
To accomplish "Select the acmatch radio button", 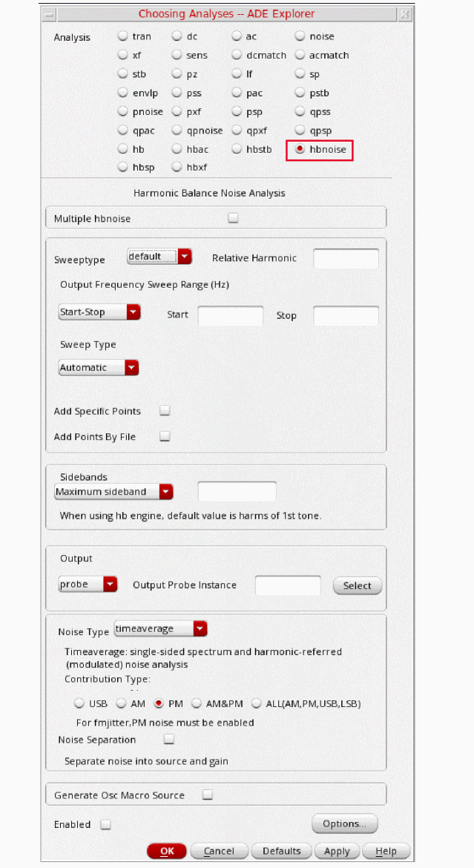I will click(300, 55).
